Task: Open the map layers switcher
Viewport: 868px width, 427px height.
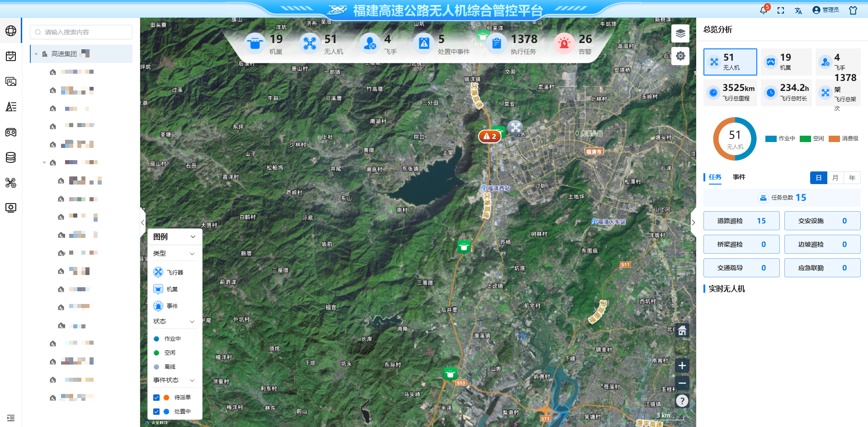Action: (680, 33)
